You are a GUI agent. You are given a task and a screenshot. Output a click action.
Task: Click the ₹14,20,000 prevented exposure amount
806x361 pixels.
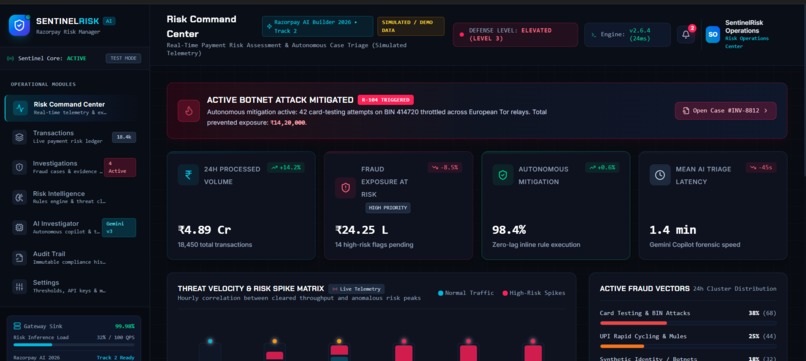tap(288, 123)
